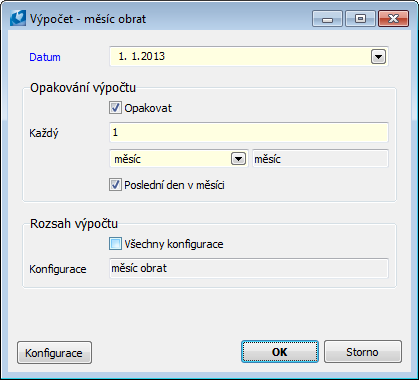Click the application icon in the title bar
This screenshot has width=419, height=380.
click(x=18, y=18)
